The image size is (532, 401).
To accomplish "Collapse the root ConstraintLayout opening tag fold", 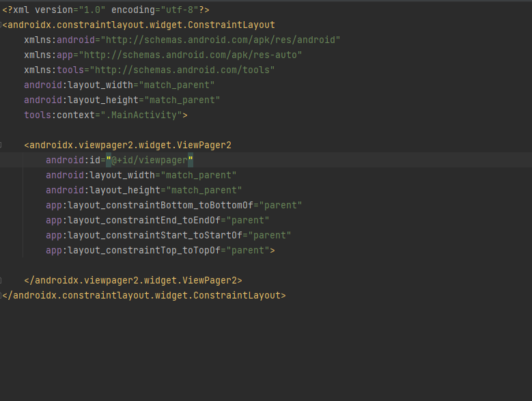I will click(x=1, y=25).
